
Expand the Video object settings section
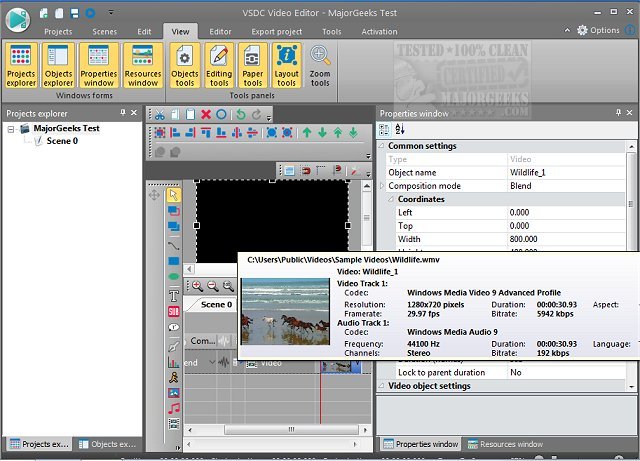[x=381, y=385]
